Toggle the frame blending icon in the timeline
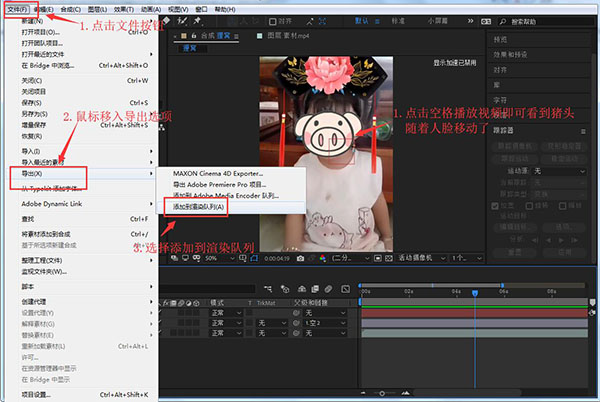The width and height of the screenshot is (600, 402). pyautogui.click(x=315, y=289)
